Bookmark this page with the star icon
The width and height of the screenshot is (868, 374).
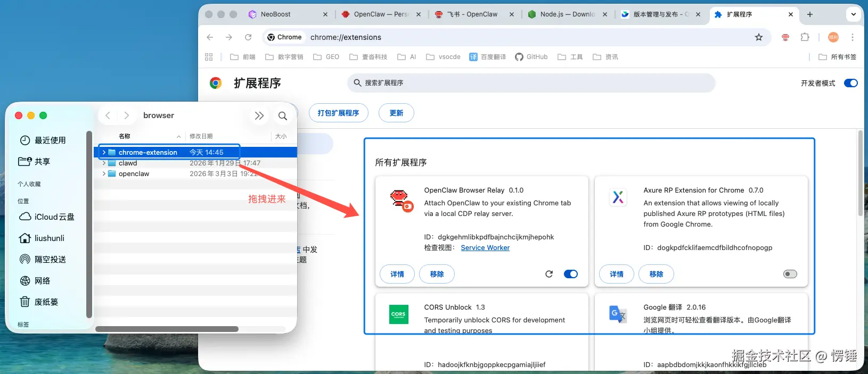759,37
